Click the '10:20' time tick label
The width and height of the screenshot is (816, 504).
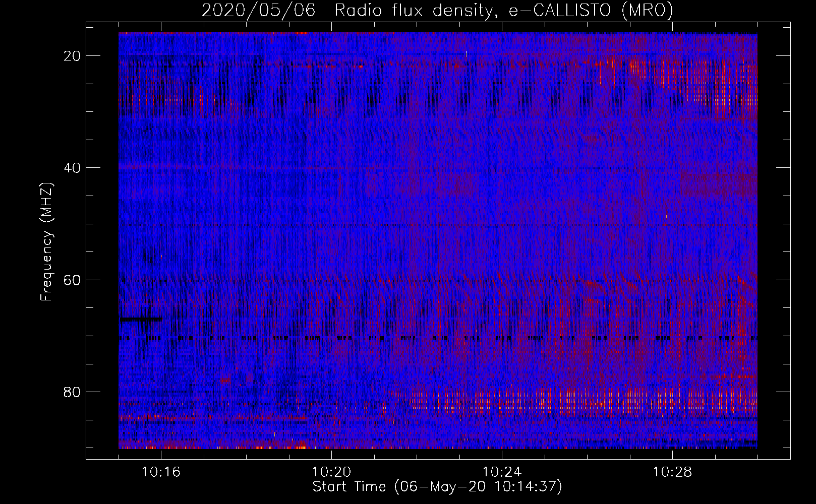(x=331, y=472)
